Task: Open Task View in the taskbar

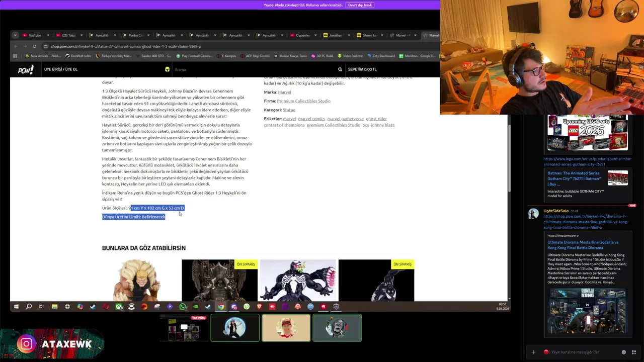Action: click(41, 307)
